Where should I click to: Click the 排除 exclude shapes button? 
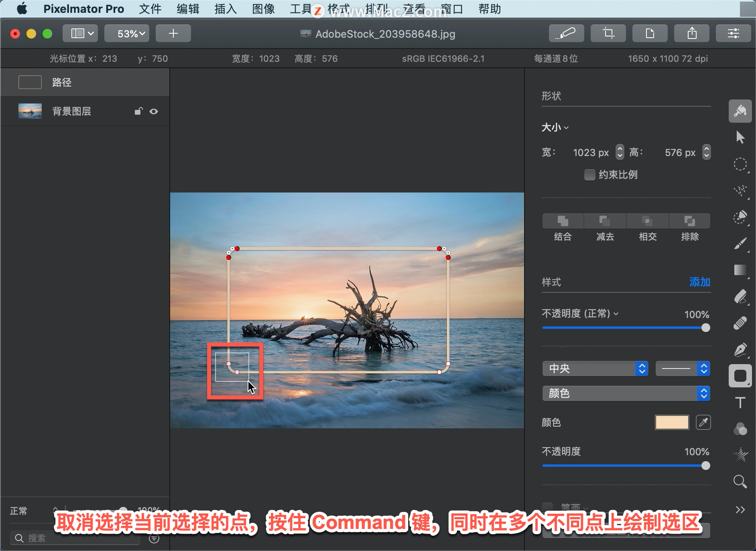(x=689, y=221)
